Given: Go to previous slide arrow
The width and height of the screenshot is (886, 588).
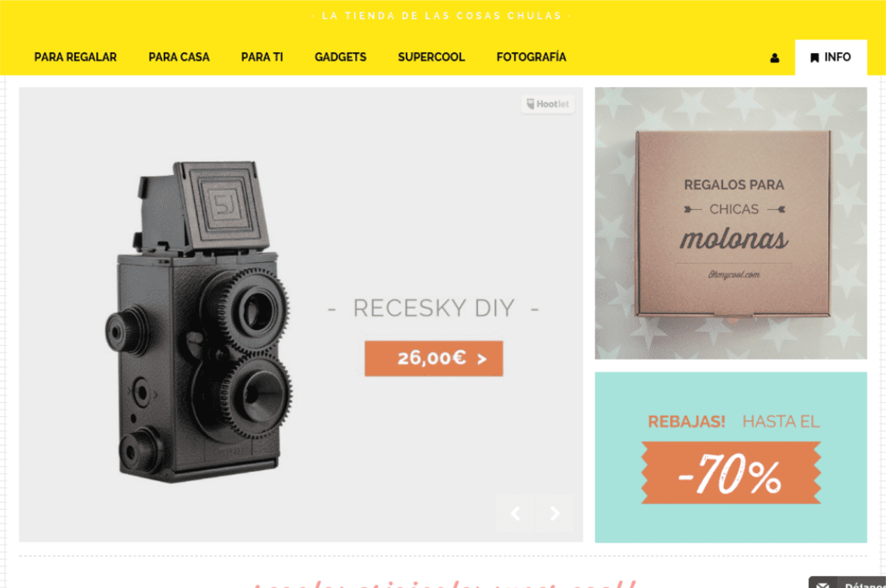Looking at the screenshot, I should pyautogui.click(x=516, y=513).
